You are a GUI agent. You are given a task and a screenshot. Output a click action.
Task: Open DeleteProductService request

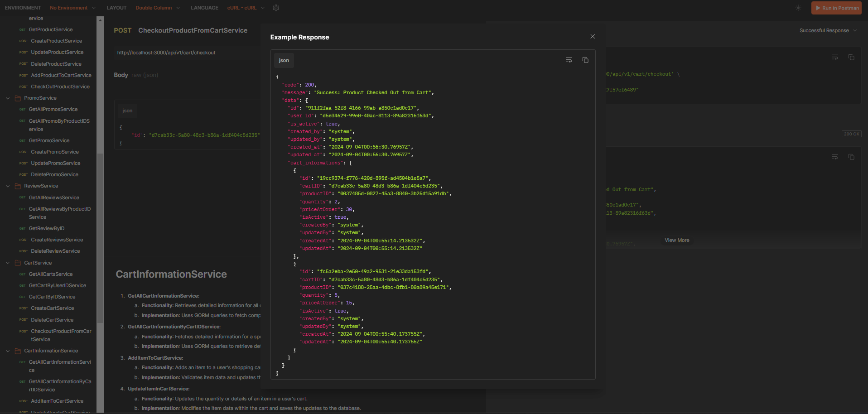coord(56,64)
